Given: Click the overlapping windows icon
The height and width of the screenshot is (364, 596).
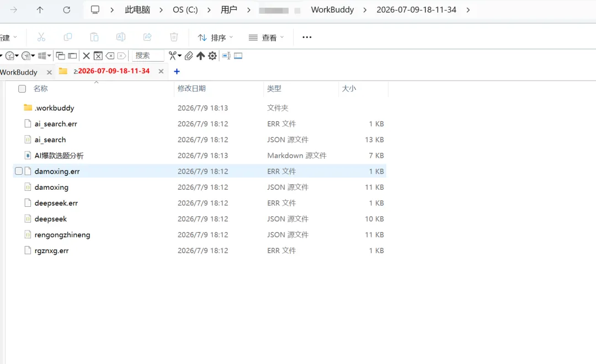Looking at the screenshot, I should pos(60,56).
